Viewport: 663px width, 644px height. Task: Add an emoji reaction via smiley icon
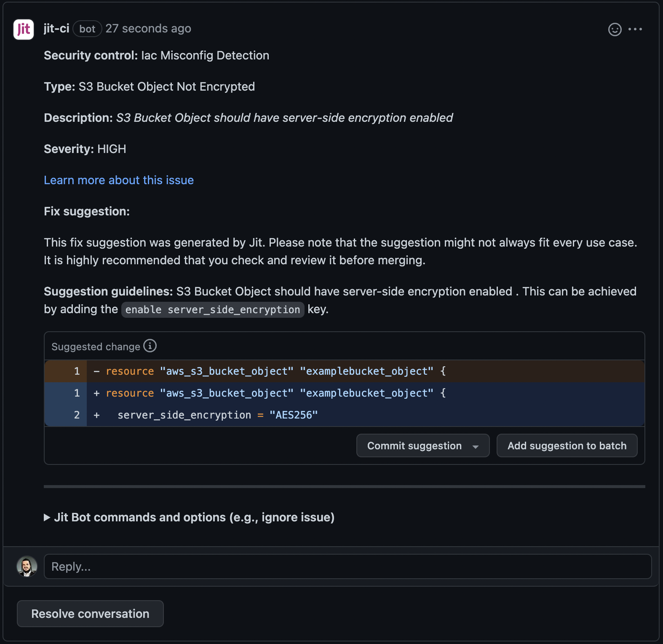pyautogui.click(x=615, y=30)
